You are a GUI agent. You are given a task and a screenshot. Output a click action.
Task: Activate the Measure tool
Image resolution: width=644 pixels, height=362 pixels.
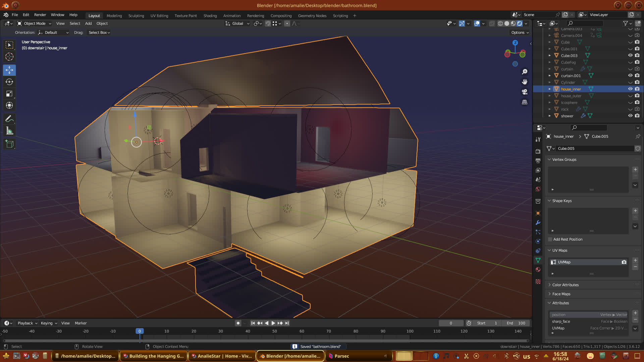(9, 131)
